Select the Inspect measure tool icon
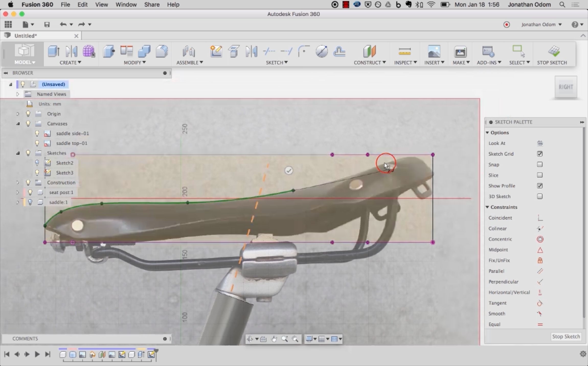Screen dimensions: 588x366 tap(404, 51)
